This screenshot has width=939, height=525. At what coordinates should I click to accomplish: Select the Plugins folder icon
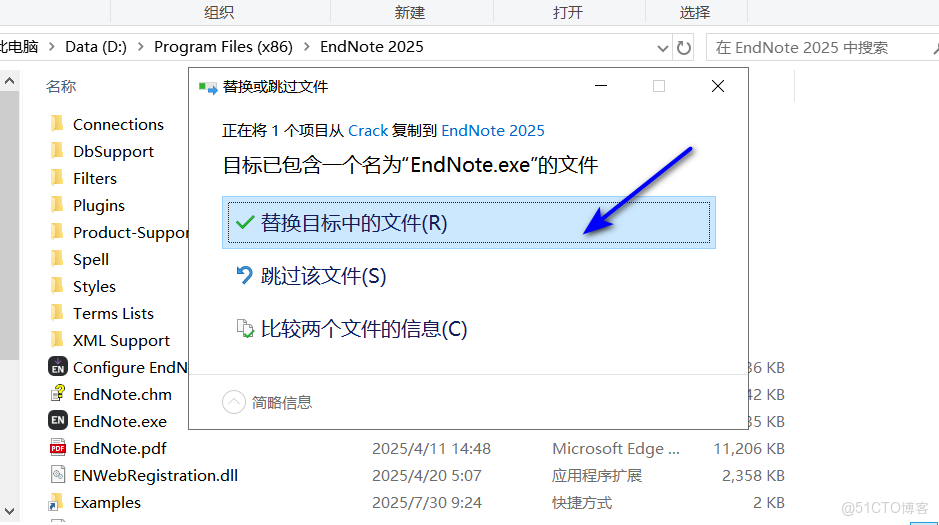pos(57,204)
